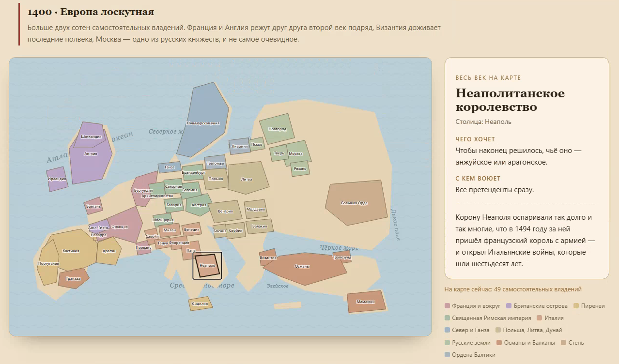The height and width of the screenshot is (364, 619).
Task: Click the Британские острова legend swatch
Action: [509, 306]
